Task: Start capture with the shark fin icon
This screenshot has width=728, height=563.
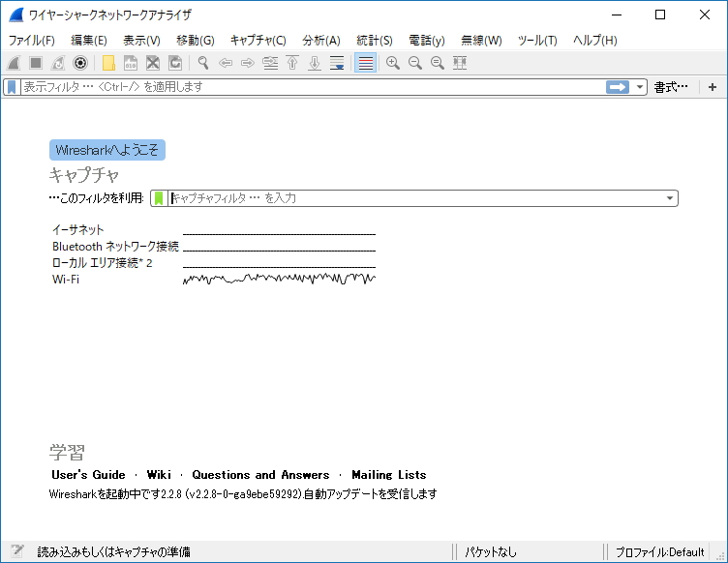Action: click(14, 63)
